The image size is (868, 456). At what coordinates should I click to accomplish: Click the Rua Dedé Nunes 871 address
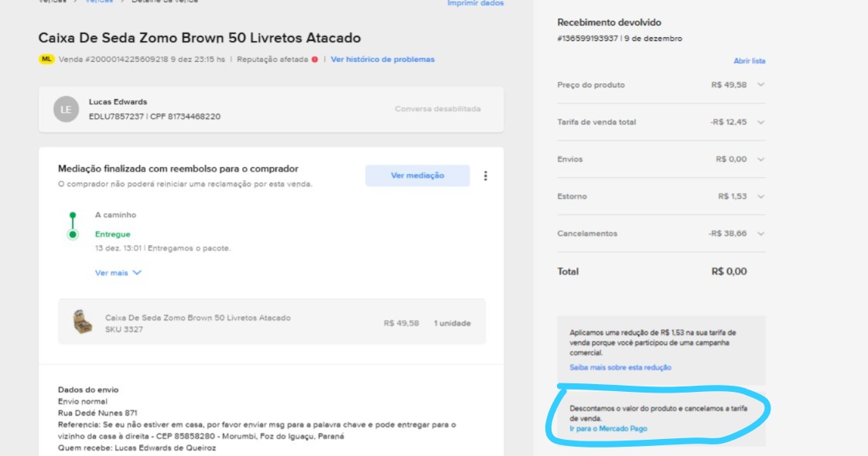click(x=97, y=413)
